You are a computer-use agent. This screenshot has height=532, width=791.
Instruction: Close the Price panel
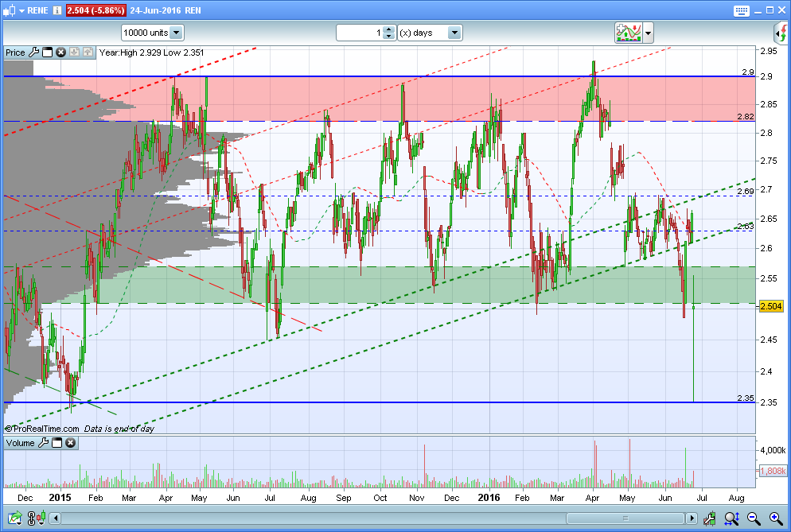60,52
